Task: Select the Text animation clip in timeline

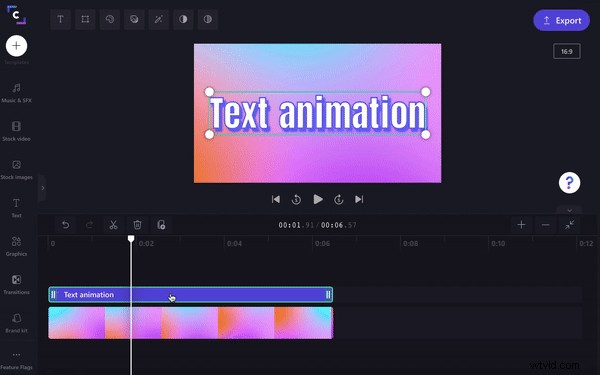Action: pyautogui.click(x=191, y=295)
